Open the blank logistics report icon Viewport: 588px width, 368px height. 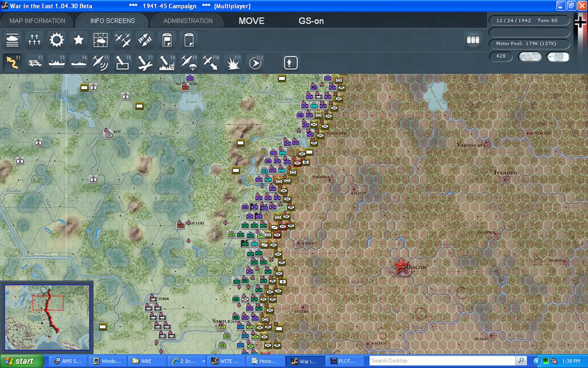(188, 40)
